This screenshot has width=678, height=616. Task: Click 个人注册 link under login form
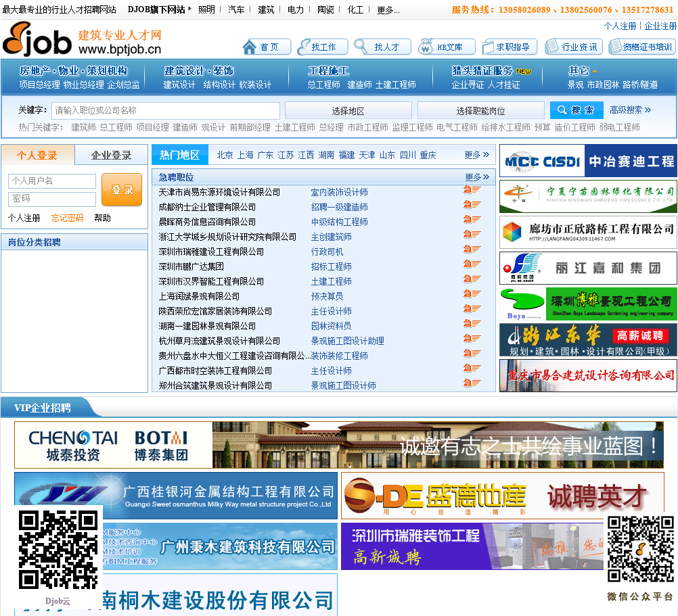coord(24,218)
